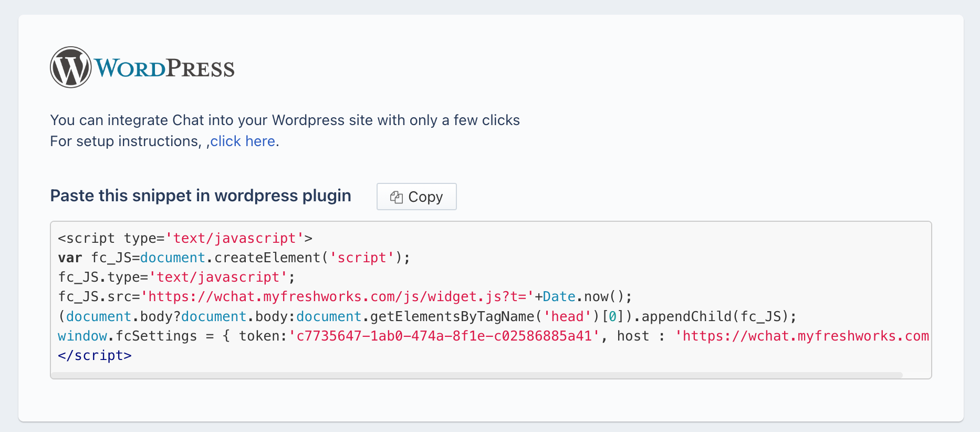Click the horizontal scrollbar under the code snippet
Image resolution: width=980 pixels, height=432 pixels.
[477, 375]
